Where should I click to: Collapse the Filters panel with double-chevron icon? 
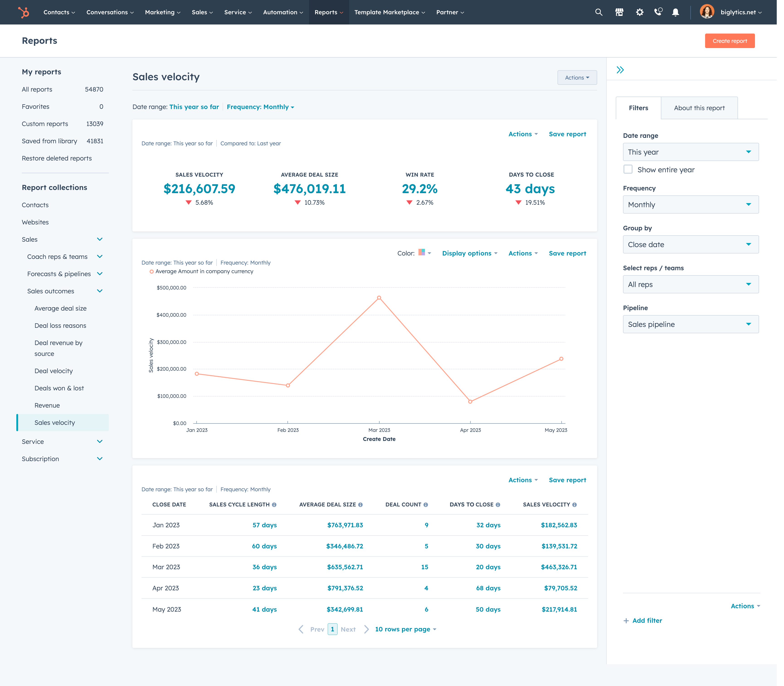coord(620,70)
